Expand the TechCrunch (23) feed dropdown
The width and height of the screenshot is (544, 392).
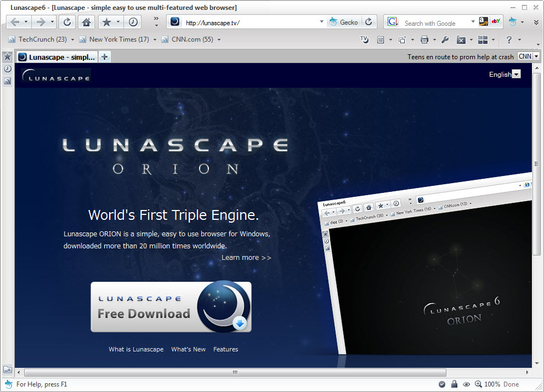[x=72, y=40]
